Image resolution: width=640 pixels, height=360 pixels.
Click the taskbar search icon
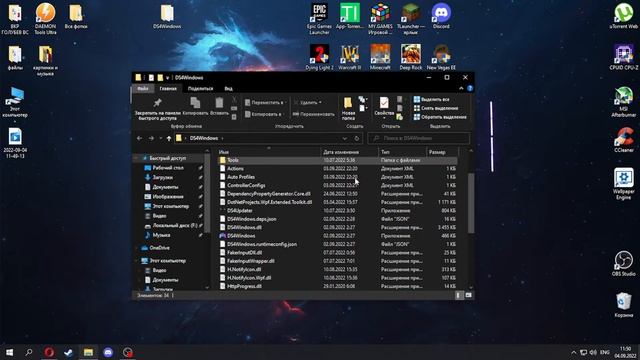click(29, 352)
